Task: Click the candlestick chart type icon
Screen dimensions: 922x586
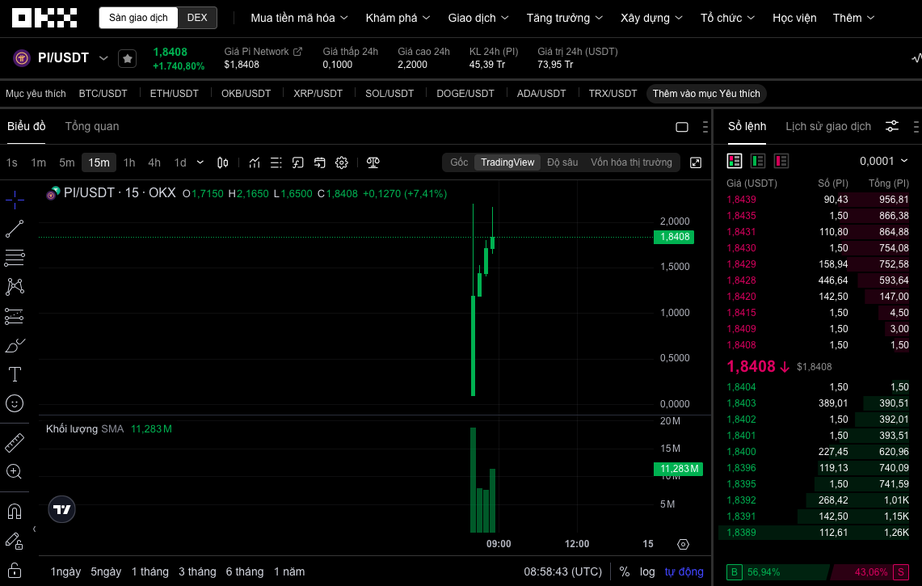Action: [223, 162]
